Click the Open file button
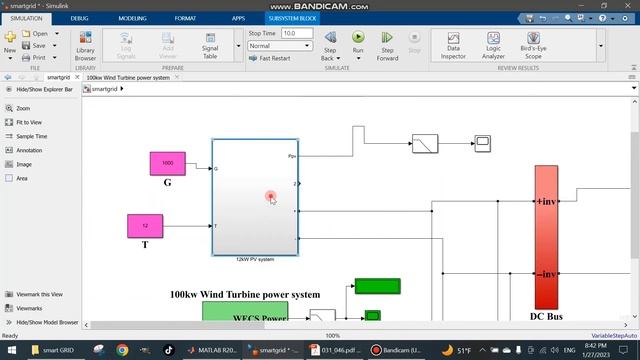The image size is (640, 360). tap(35, 33)
